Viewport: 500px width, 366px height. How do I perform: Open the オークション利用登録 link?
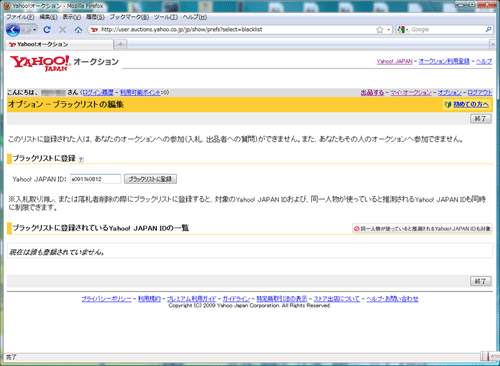444,61
